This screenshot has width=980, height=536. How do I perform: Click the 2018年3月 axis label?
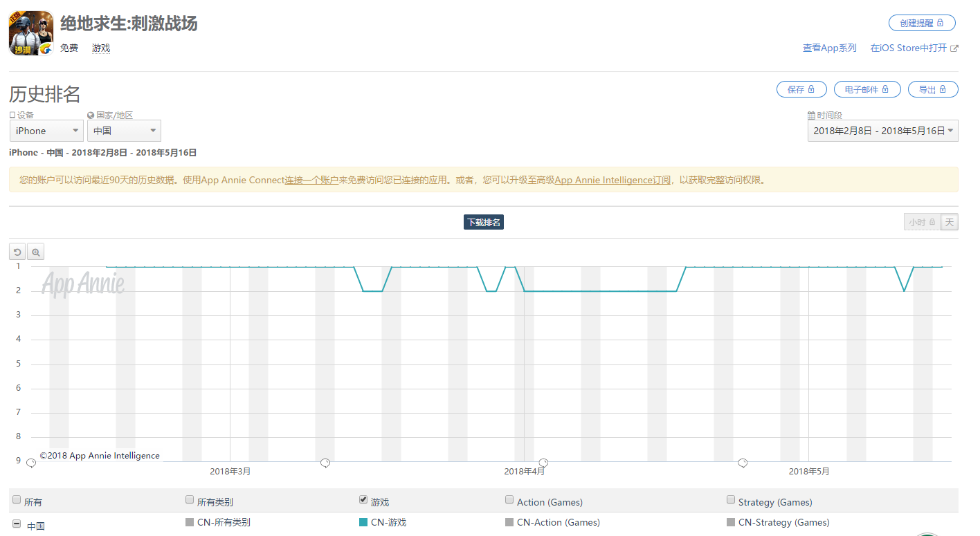point(230,472)
